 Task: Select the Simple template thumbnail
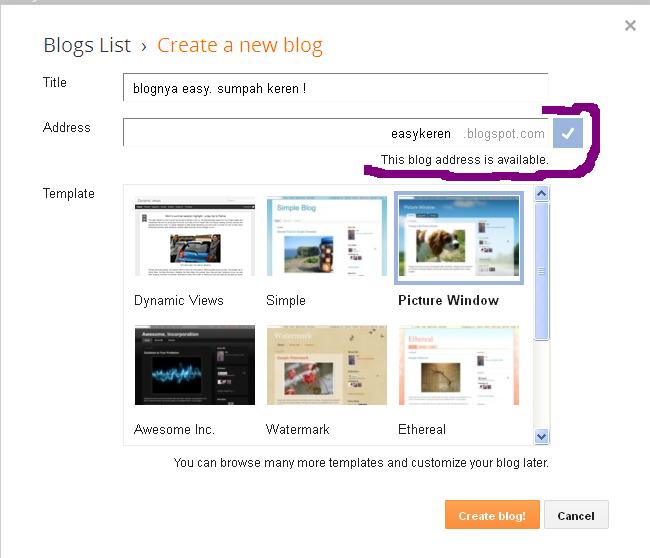[327, 236]
